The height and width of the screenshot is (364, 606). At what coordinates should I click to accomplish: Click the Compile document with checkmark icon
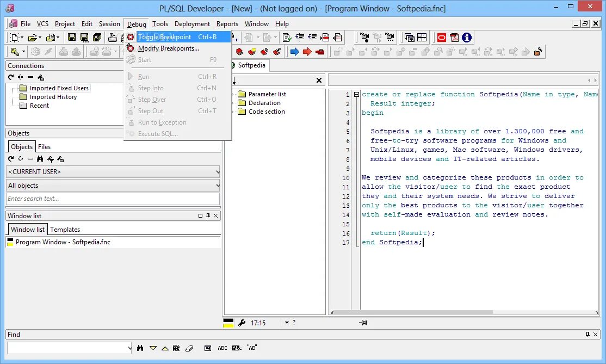coord(287,37)
